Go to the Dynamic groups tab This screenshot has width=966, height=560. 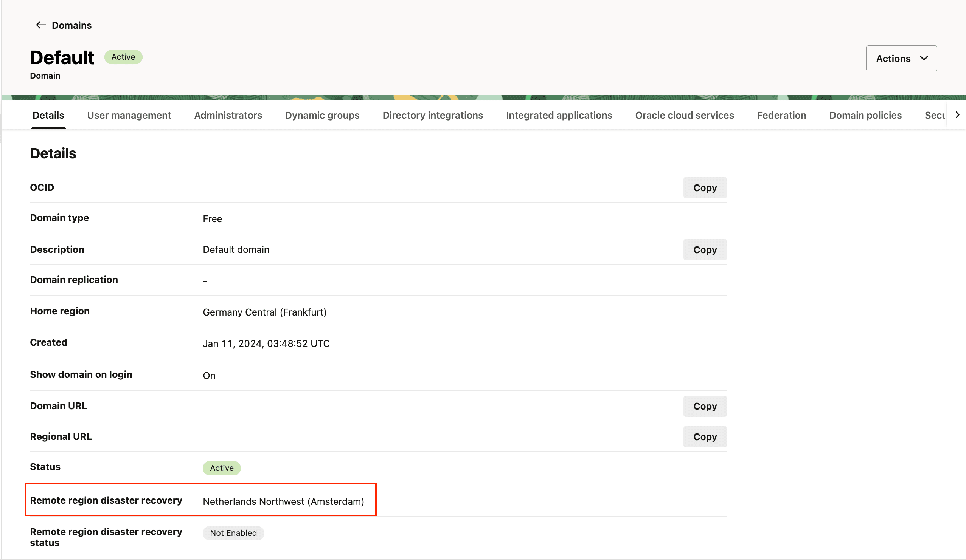click(x=322, y=115)
